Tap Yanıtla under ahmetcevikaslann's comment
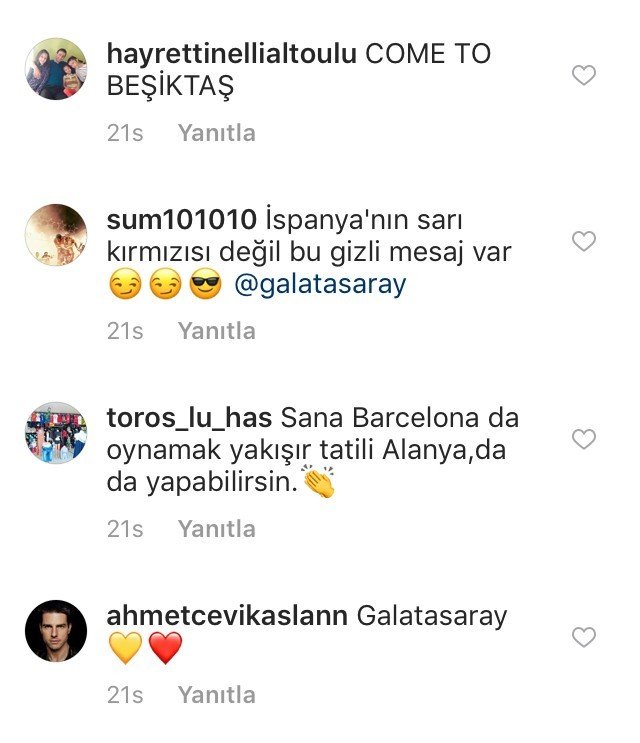This screenshot has width=640, height=743. pos(216,695)
